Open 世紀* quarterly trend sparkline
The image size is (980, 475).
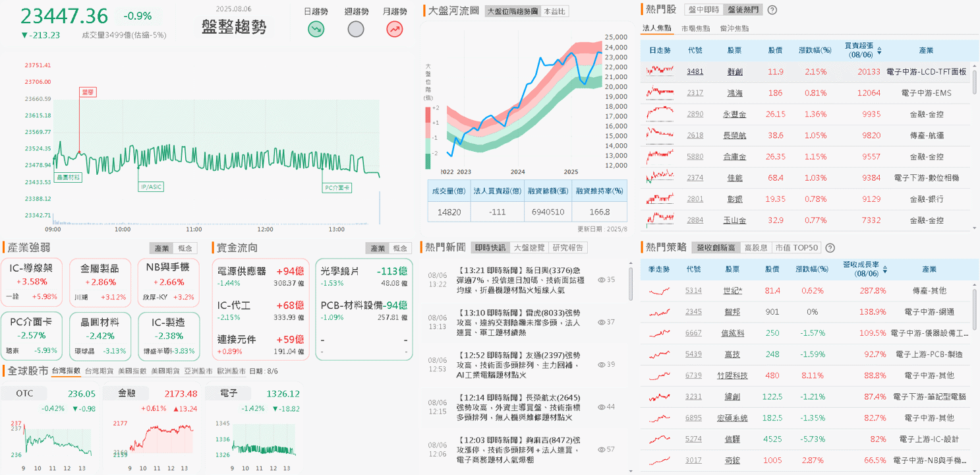(659, 291)
